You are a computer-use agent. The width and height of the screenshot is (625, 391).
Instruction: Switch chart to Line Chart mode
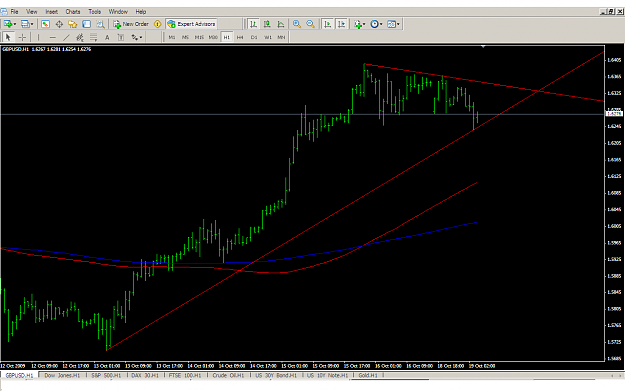pos(281,24)
